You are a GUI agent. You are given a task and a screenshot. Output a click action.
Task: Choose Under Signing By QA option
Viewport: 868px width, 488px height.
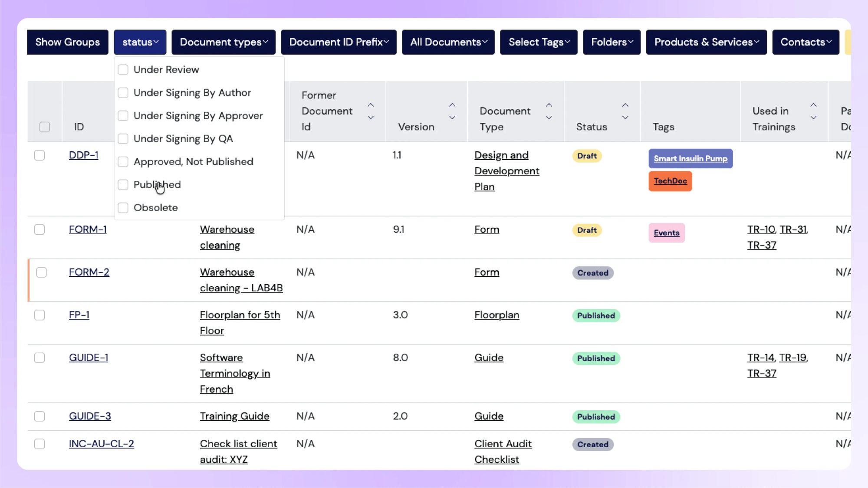[x=123, y=139]
